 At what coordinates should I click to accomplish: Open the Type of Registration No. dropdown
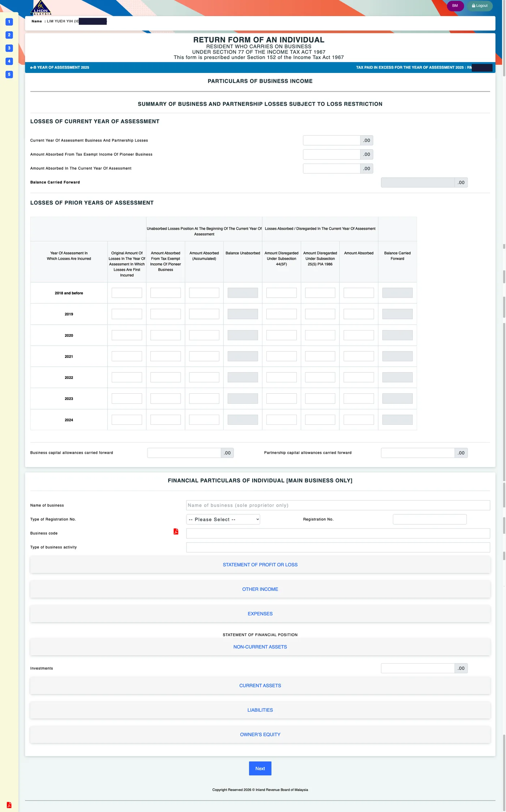(223, 519)
